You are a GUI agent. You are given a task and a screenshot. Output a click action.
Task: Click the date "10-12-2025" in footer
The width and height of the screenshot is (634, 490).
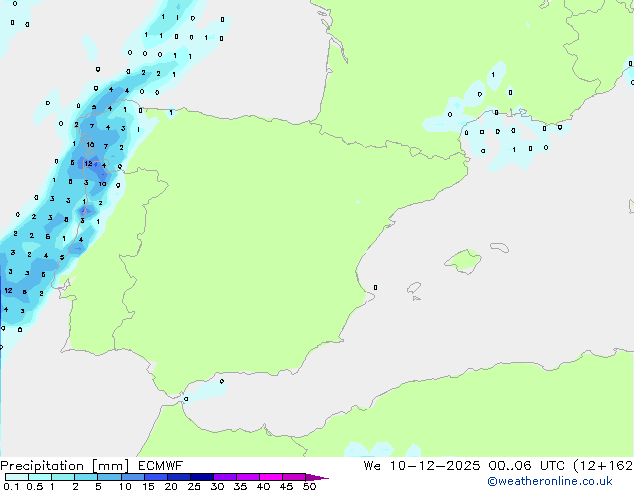[x=435, y=466]
